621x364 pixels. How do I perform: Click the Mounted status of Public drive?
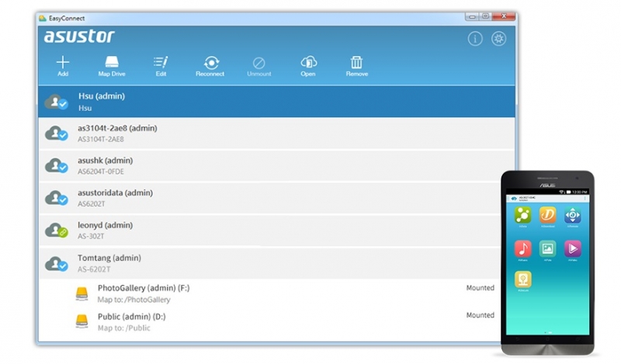480,315
